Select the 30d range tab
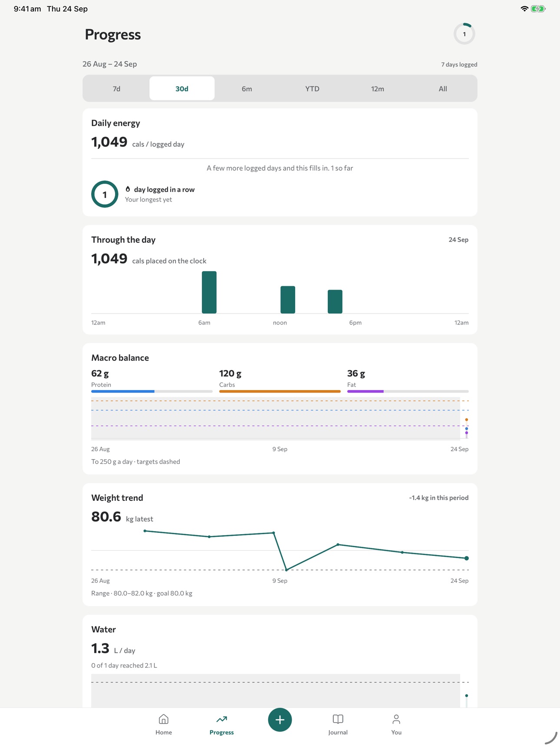 pyautogui.click(x=182, y=89)
